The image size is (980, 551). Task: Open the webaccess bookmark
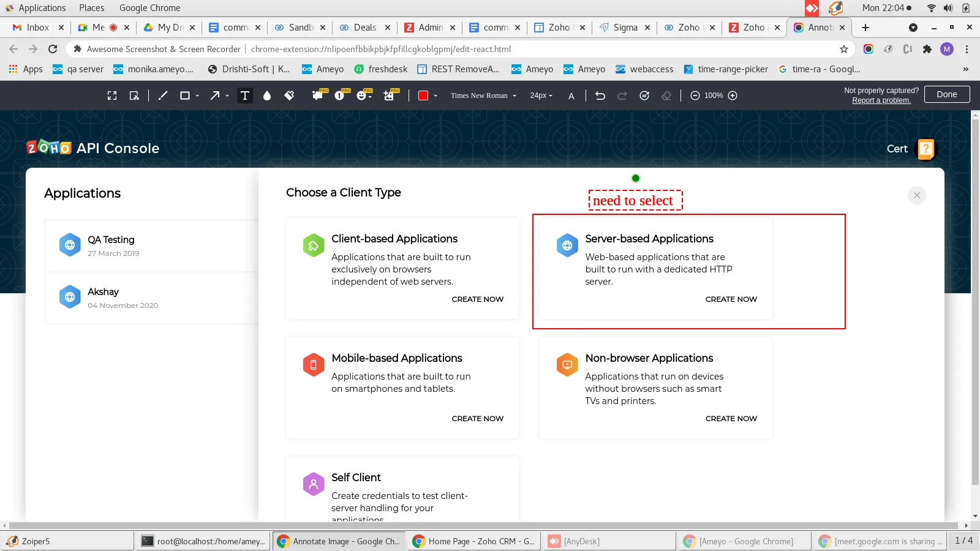[x=644, y=69]
